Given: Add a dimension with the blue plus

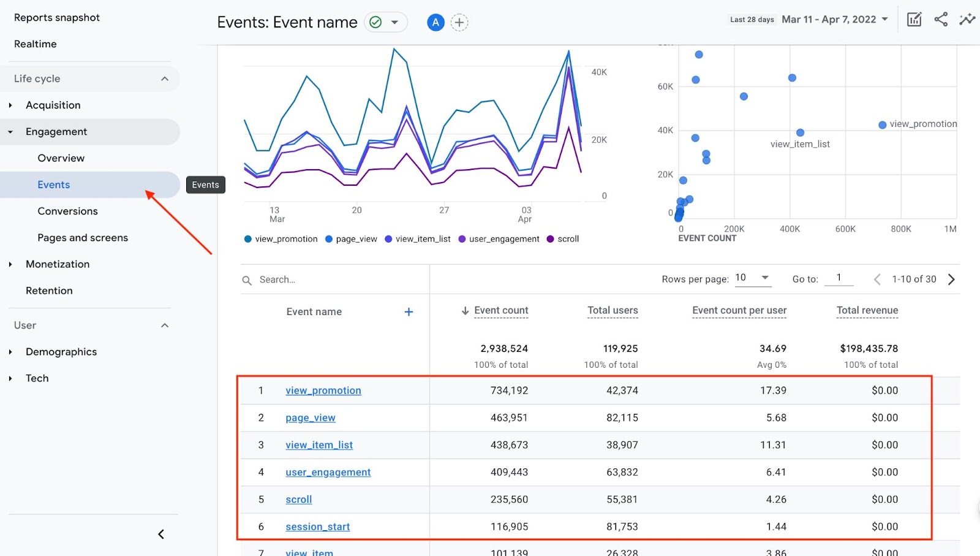Looking at the screenshot, I should point(409,312).
